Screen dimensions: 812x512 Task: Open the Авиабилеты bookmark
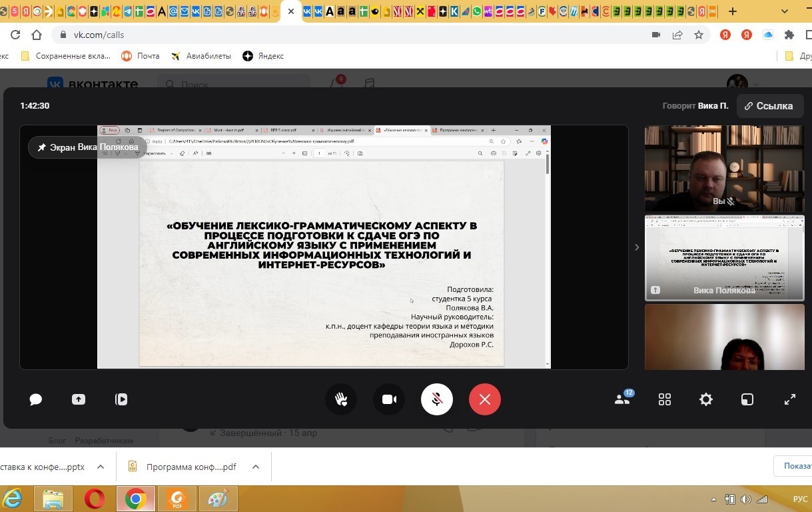(x=201, y=56)
